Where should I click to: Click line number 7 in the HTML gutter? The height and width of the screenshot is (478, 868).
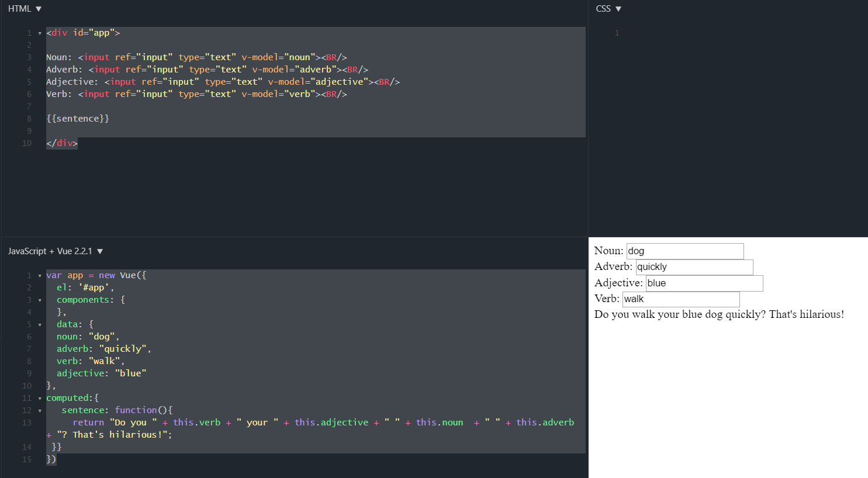click(29, 106)
